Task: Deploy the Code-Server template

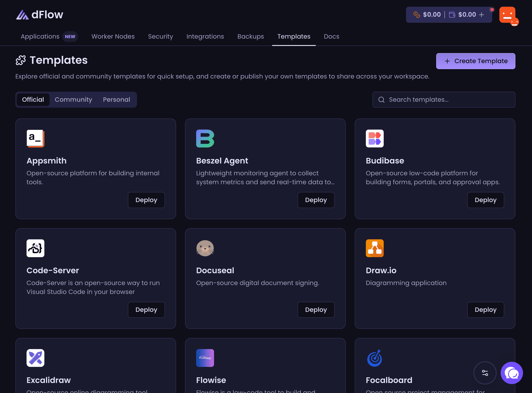Action: [x=146, y=310]
